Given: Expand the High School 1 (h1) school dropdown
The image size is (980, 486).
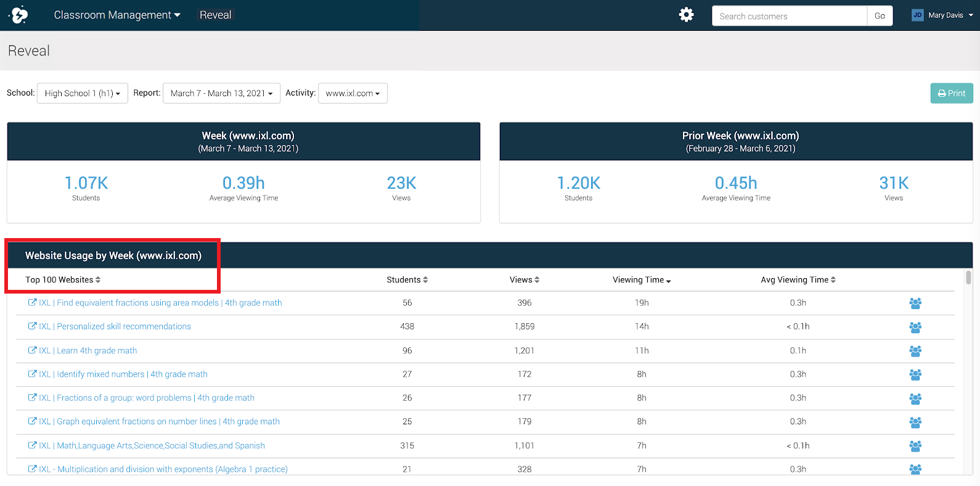Looking at the screenshot, I should [x=83, y=93].
